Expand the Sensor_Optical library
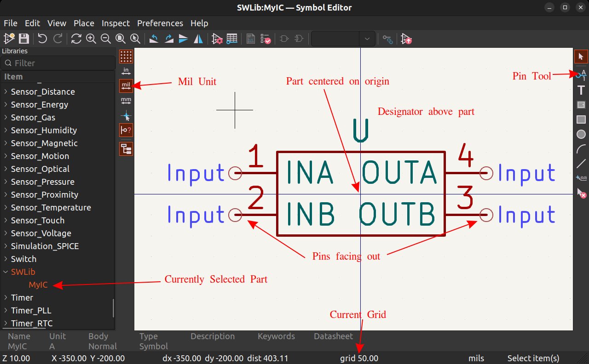 (6, 169)
